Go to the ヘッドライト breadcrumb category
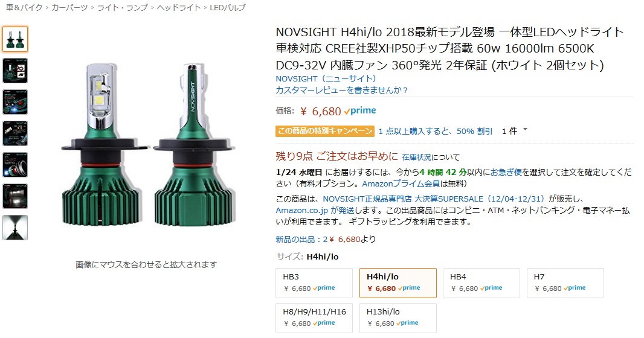 click(x=179, y=7)
